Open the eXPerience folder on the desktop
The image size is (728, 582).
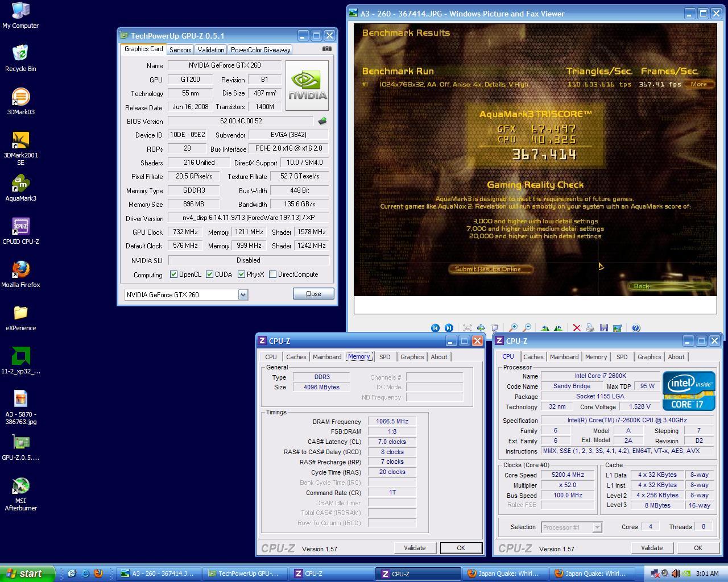[20, 318]
